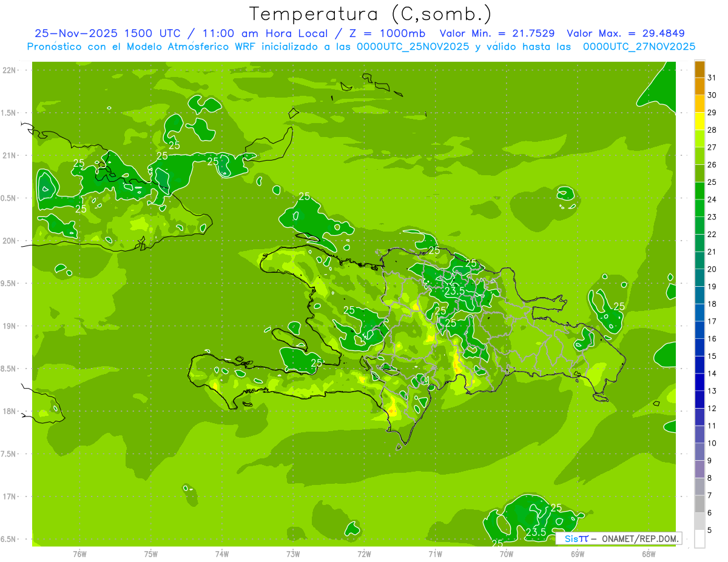Click the 71W longitude axis label
Image resolution: width=728 pixels, height=562 pixels.
click(435, 554)
